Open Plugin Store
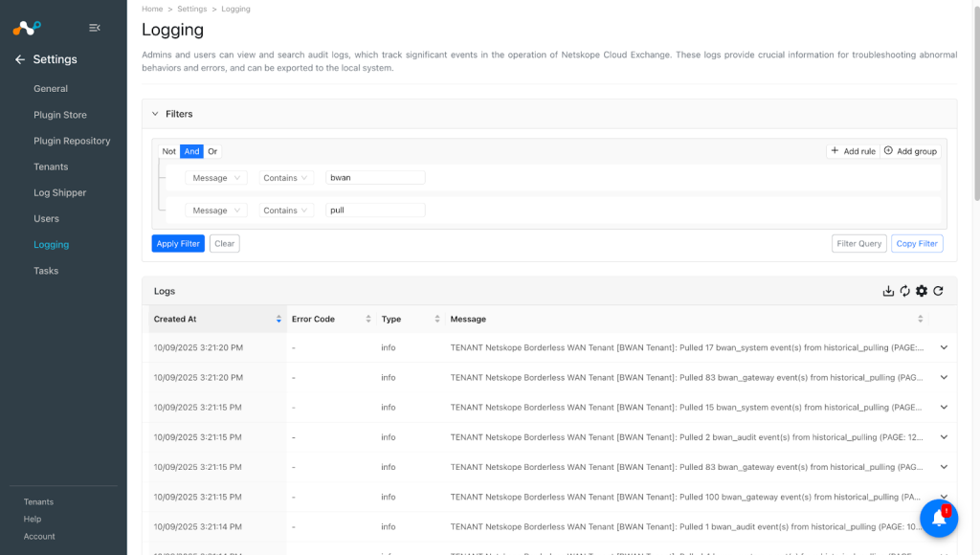The height and width of the screenshot is (555, 980). pos(60,115)
